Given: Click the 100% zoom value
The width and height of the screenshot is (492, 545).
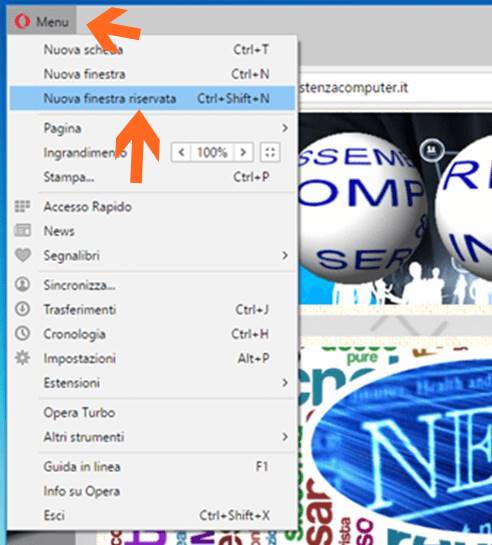Looking at the screenshot, I should pyautogui.click(x=212, y=152).
